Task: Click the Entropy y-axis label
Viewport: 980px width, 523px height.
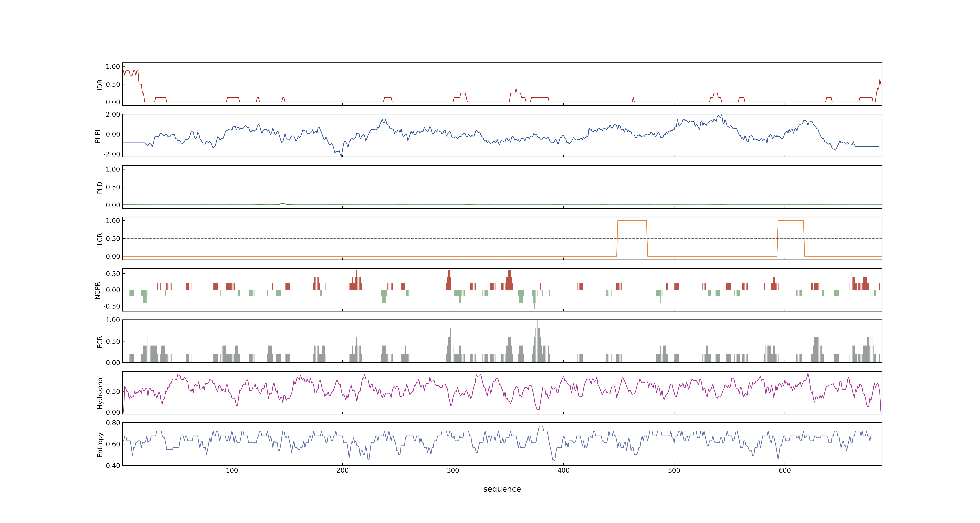Action: 100,445
